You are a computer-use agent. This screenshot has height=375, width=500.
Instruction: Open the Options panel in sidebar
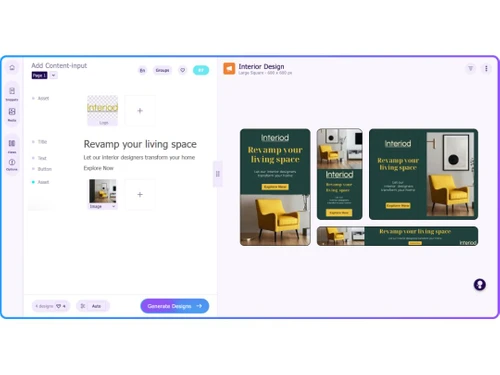(x=12, y=165)
